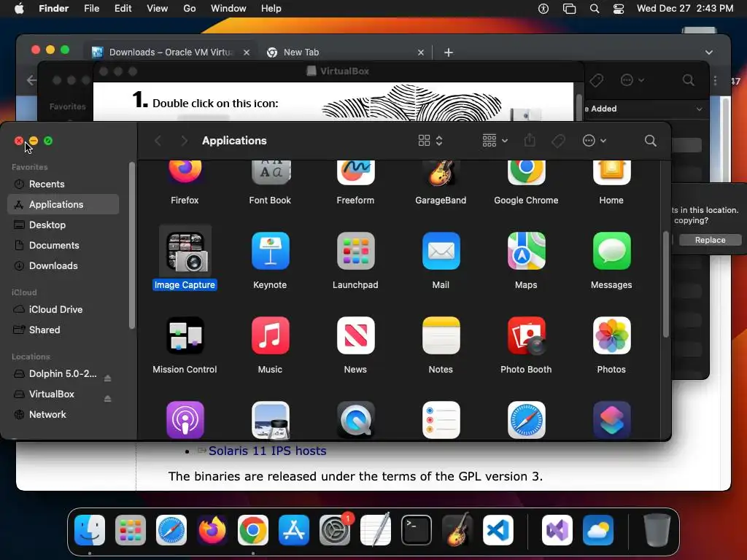Image resolution: width=747 pixels, height=560 pixels.
Task: Select the Safari app in Applications grid
Action: tap(526, 420)
